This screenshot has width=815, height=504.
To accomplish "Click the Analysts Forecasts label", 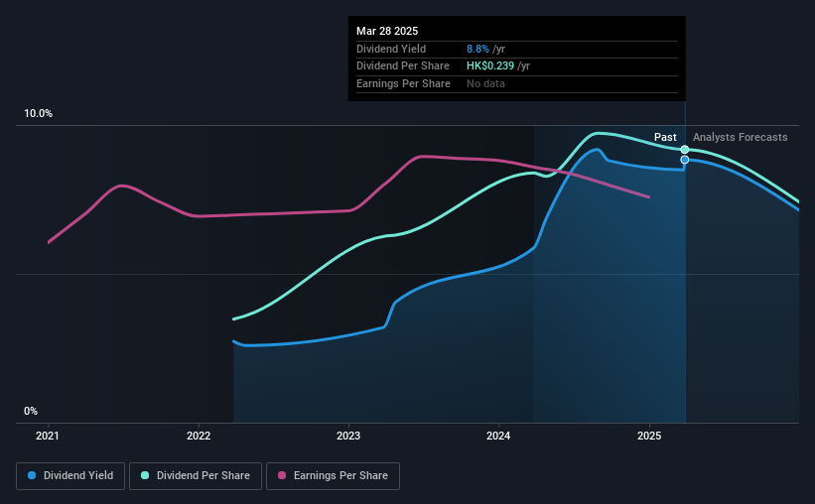I will 741,137.
